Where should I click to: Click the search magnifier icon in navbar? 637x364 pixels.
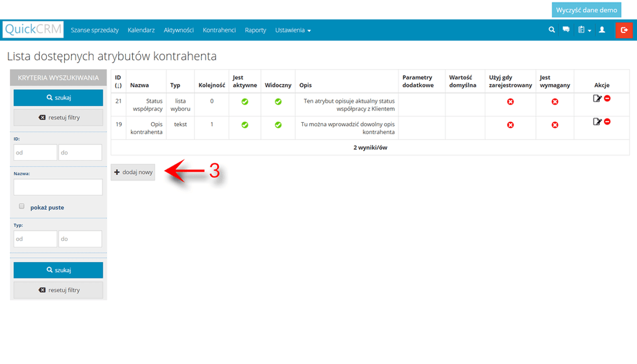[x=552, y=30]
